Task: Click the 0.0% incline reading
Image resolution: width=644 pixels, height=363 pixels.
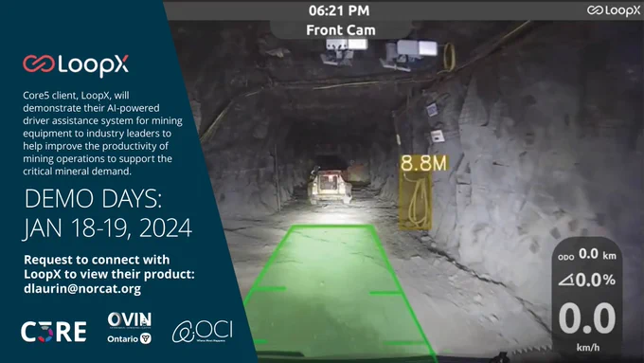Action: tap(595, 280)
